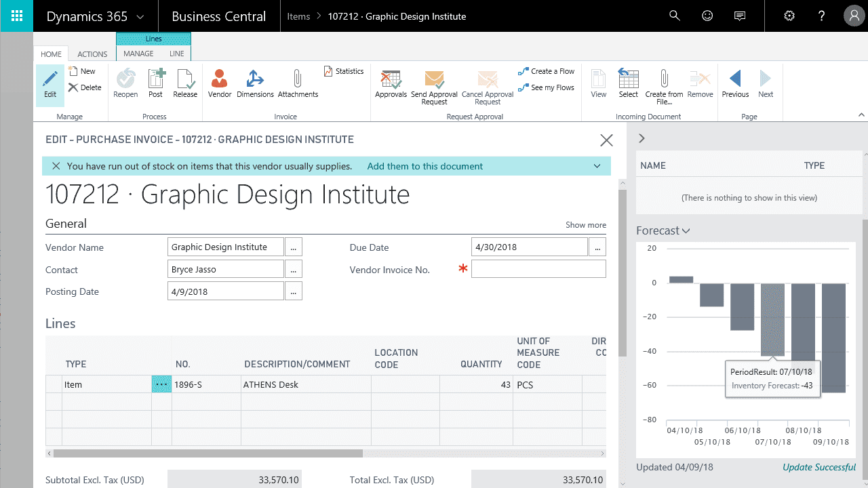This screenshot has width=868, height=488.
Task: Click the Contact field Bryce Jasso
Action: [225, 269]
